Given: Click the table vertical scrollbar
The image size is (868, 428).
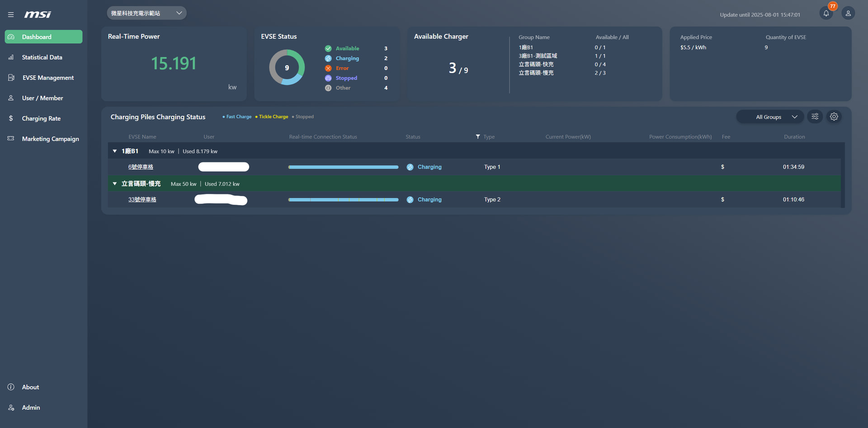Looking at the screenshot, I should point(843,175).
